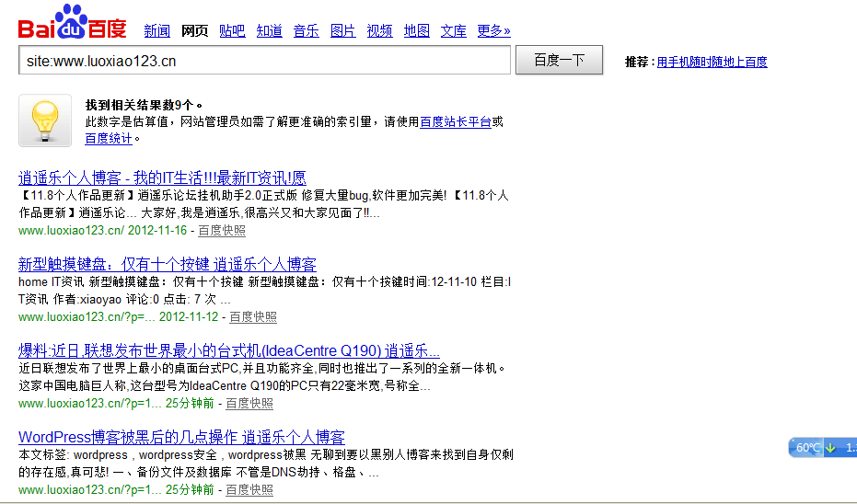Click URL text www.luoxiao123.cn/ 2012-11-16
Viewport: 857px width, 504px height.
tap(103, 231)
